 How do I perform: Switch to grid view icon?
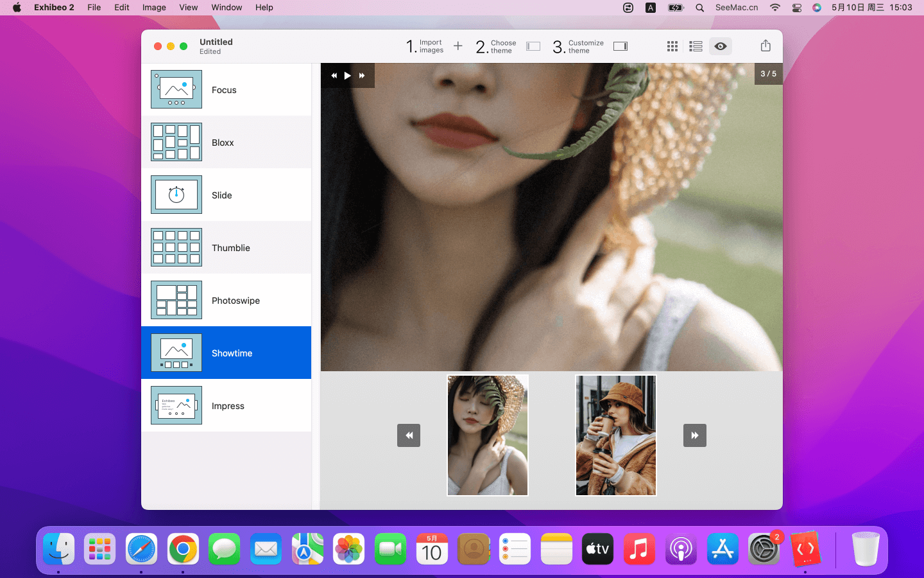(672, 46)
